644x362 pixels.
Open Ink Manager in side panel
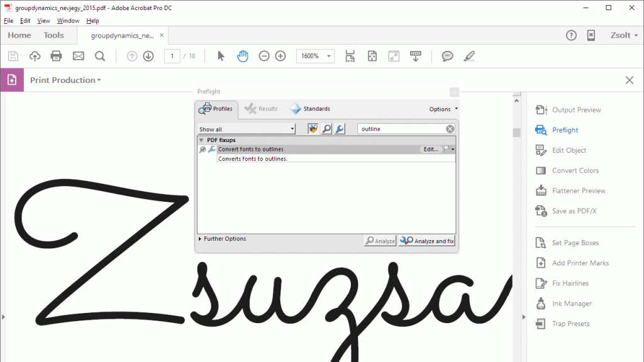tap(572, 304)
